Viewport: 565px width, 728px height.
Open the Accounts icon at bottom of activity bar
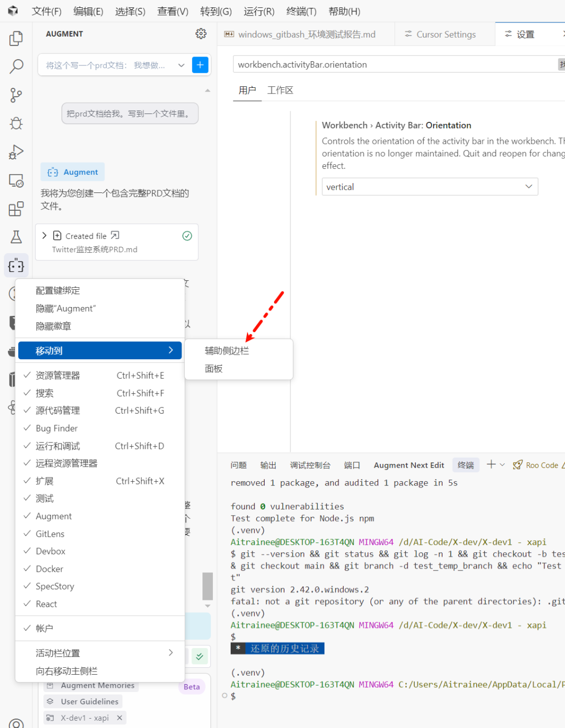(x=16, y=723)
